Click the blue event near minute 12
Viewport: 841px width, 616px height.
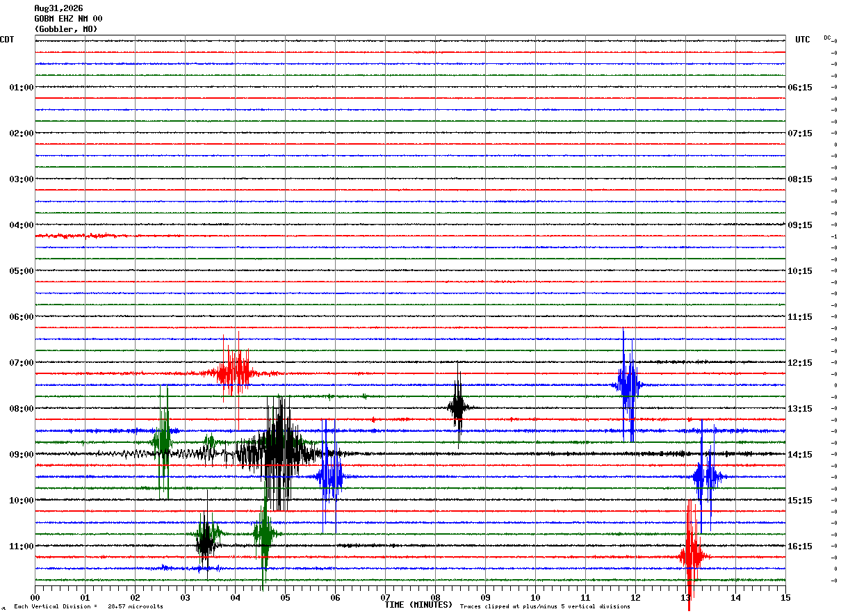click(x=628, y=384)
